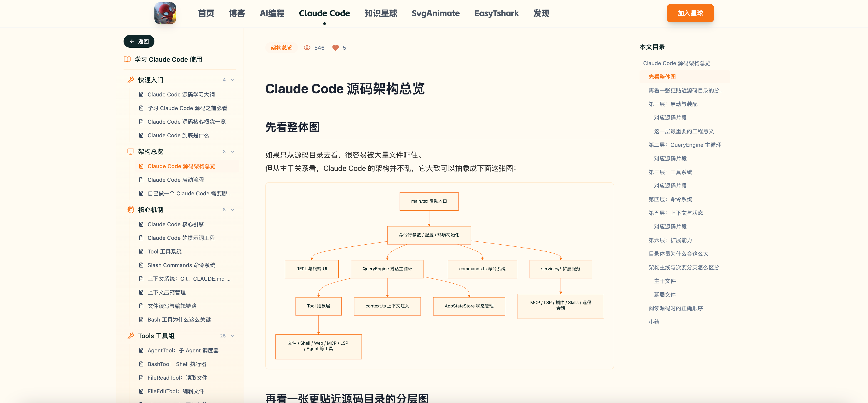This screenshot has height=403, width=868.
Task: Click the site avatar logo
Action: [x=165, y=13]
